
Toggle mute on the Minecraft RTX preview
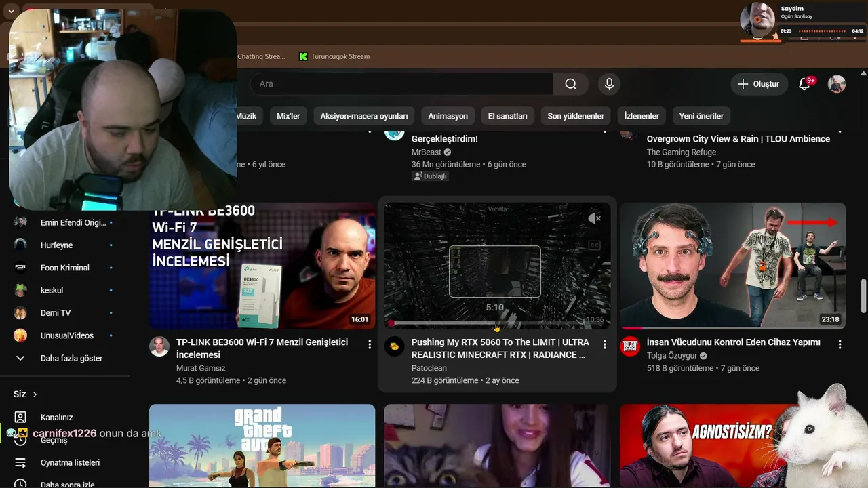point(595,218)
